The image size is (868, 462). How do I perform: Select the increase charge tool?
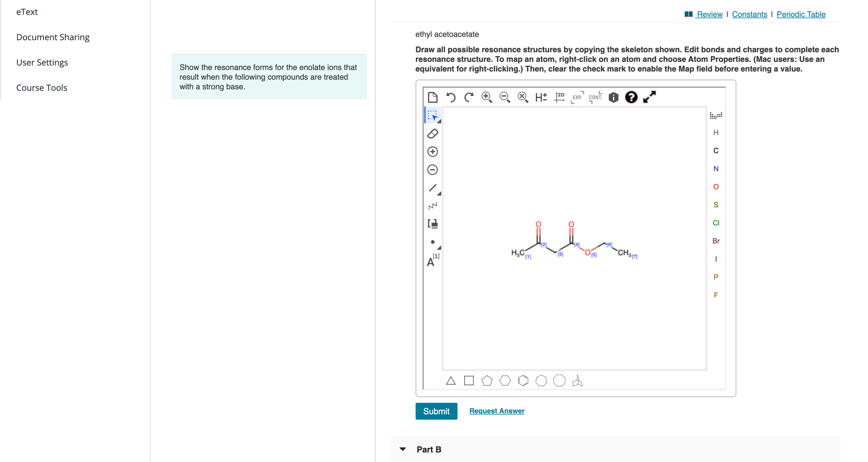click(432, 151)
